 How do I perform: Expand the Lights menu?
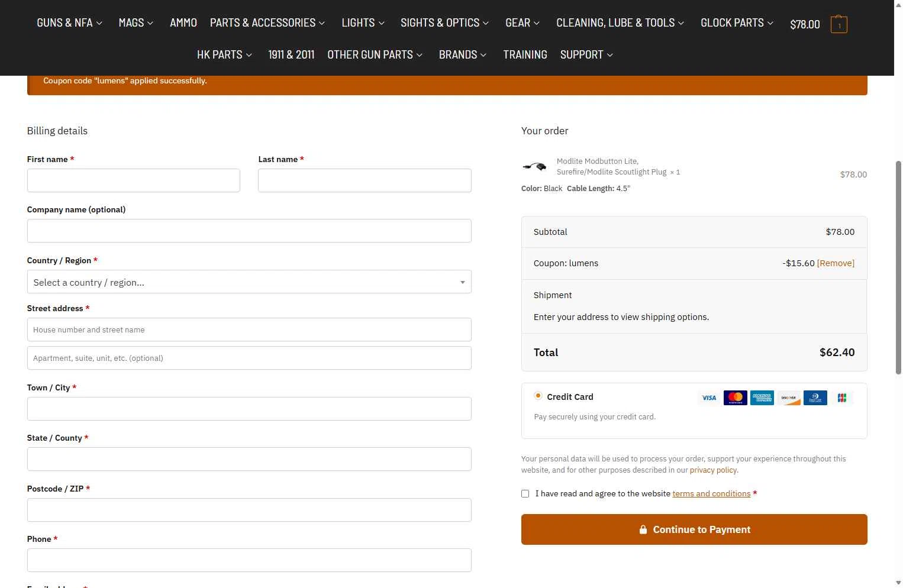click(363, 23)
